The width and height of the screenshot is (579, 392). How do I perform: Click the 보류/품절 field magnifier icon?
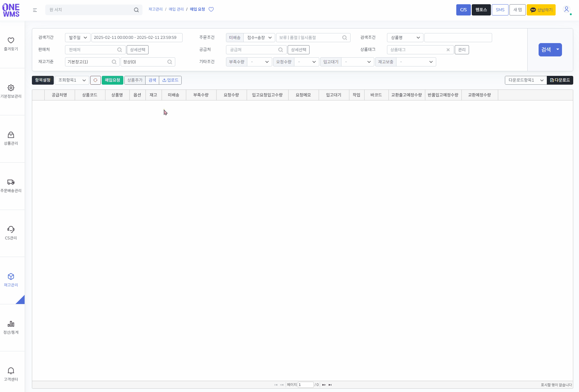click(344, 38)
